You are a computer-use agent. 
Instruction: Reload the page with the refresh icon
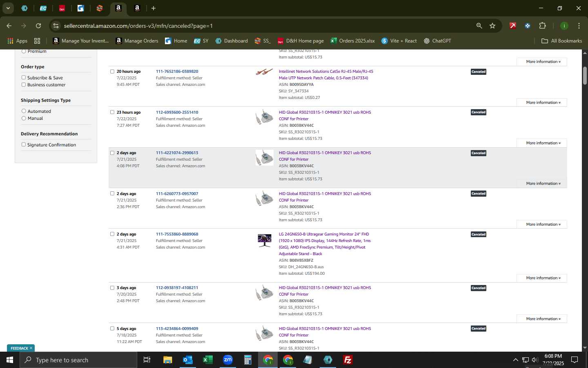38,26
